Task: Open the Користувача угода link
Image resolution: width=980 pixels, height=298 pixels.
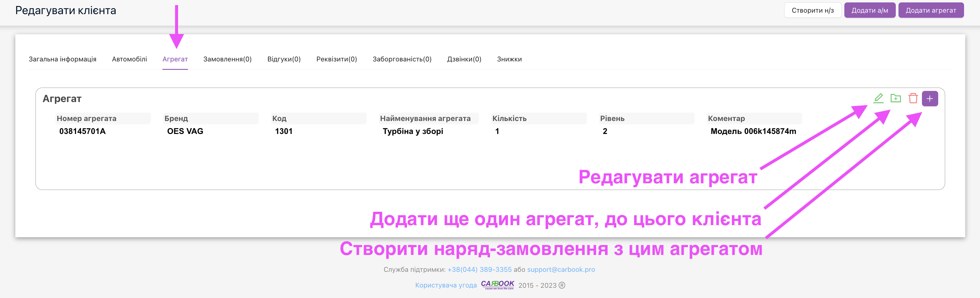Action: (445, 285)
